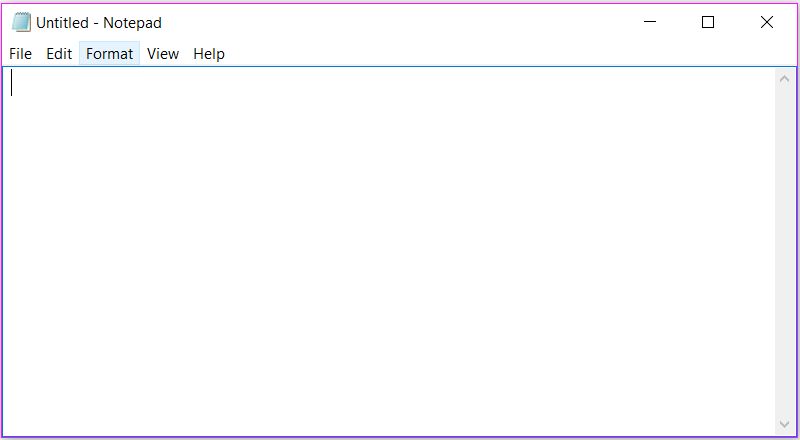Open the Help menu

coord(209,54)
